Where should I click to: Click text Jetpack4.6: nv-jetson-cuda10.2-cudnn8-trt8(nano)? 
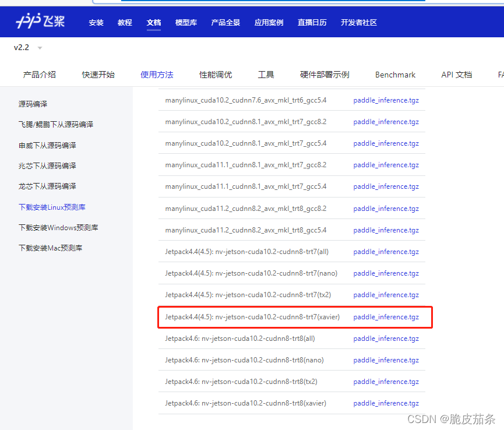pos(244,360)
